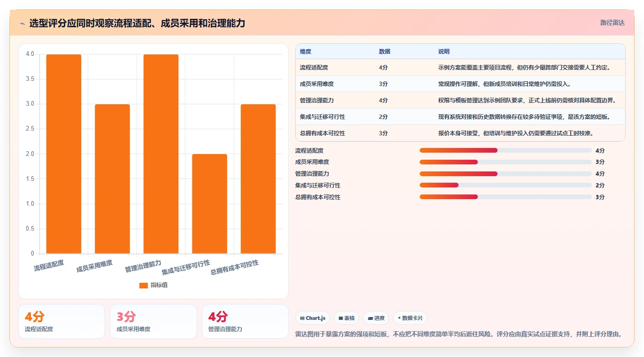The width and height of the screenshot is (644, 357).
Task: Click the 维度 column header
Action: coord(306,52)
